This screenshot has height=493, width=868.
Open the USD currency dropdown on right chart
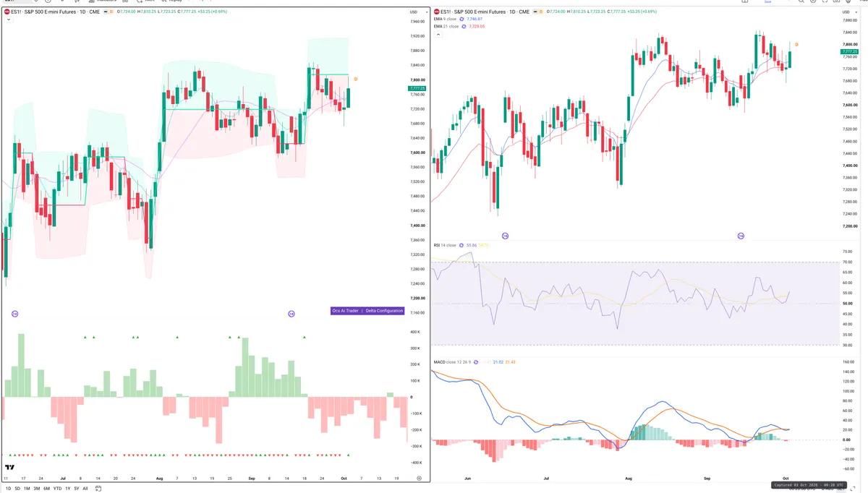(x=849, y=12)
